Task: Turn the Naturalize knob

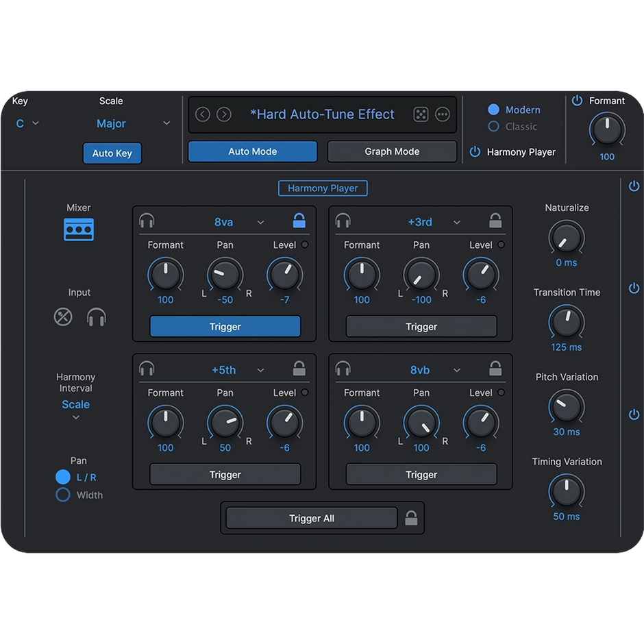Action: coord(566,239)
